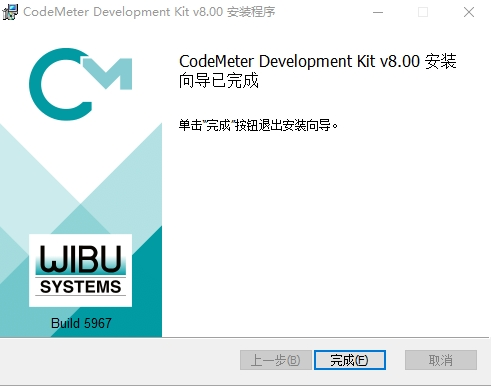This screenshot has height=386, width=491.
Task: Minimize the installer window
Action: tap(378, 12)
